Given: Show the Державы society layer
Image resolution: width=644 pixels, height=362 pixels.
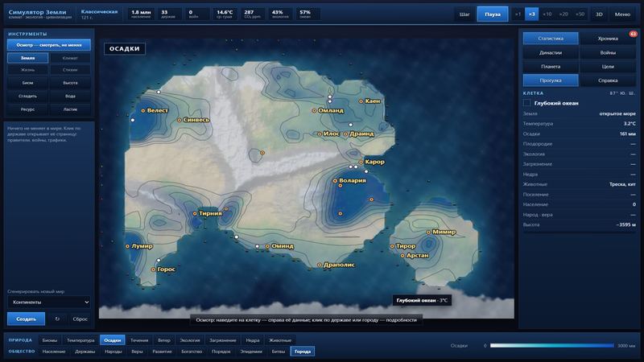Looking at the screenshot, I should [x=85, y=352].
